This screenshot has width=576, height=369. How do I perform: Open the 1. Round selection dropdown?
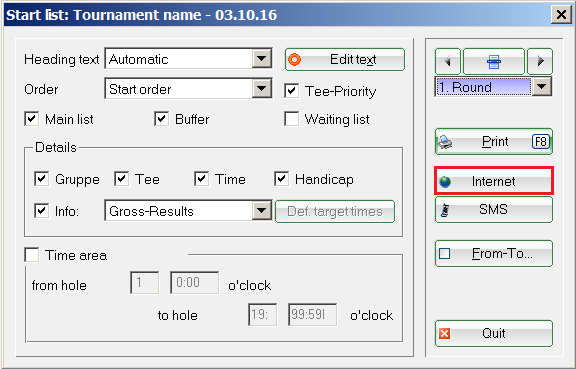pyautogui.click(x=542, y=87)
